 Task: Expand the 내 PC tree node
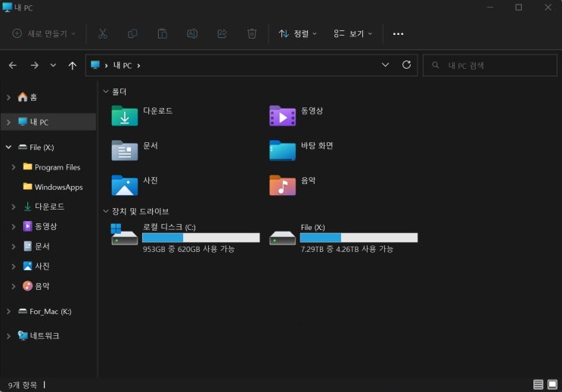point(8,123)
